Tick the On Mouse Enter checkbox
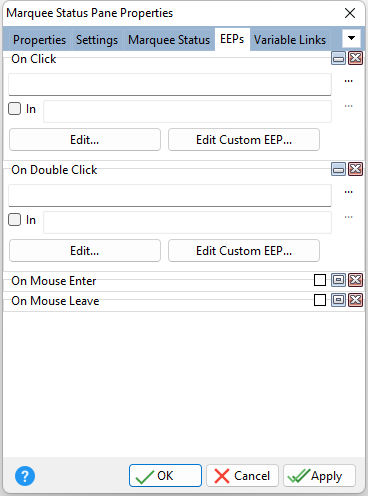This screenshot has width=368, height=496. [x=320, y=280]
